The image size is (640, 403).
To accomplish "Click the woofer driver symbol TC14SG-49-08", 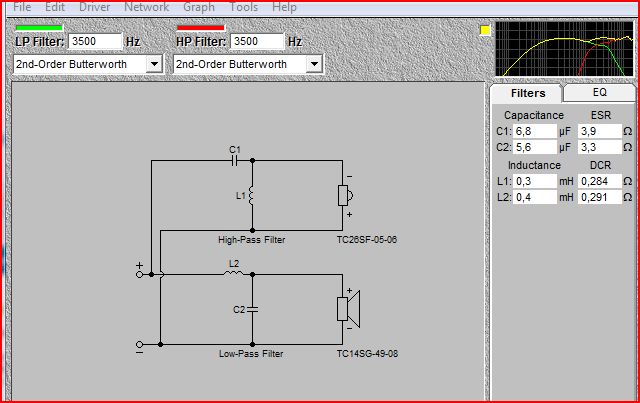I will click(x=349, y=309).
